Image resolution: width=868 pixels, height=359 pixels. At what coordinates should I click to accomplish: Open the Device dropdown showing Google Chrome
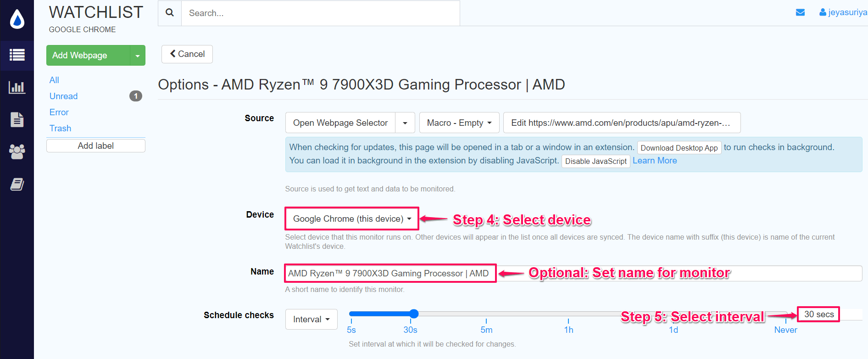[351, 219]
